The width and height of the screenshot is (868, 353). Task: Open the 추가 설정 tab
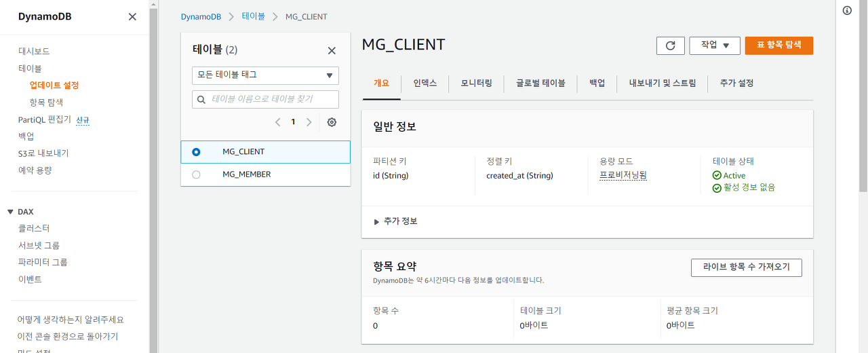point(736,83)
